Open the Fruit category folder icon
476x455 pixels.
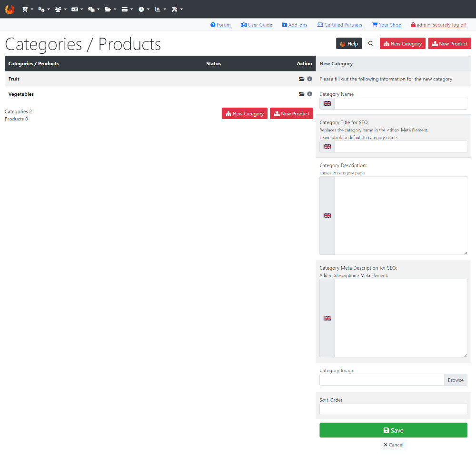tap(301, 79)
